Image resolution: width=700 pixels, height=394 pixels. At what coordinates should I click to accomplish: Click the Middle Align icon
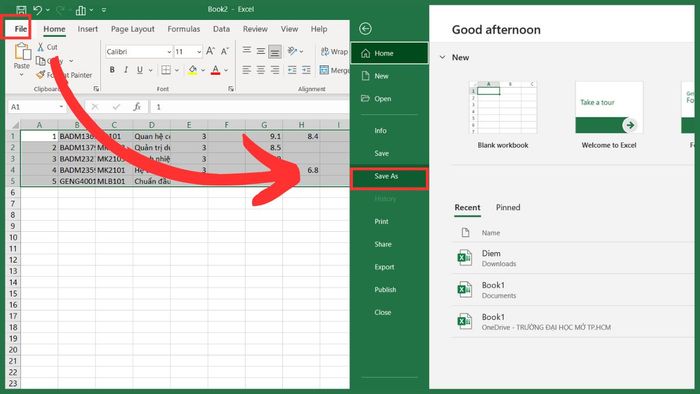(x=261, y=51)
